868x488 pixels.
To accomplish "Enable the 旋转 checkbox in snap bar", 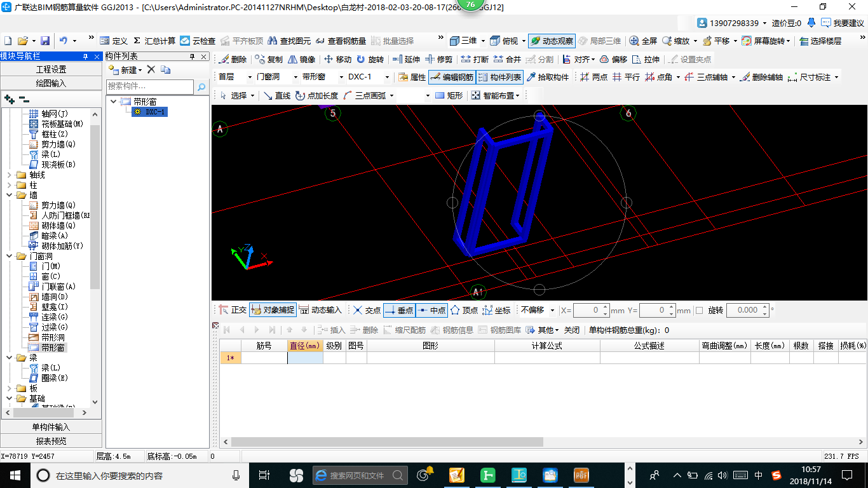I will coord(700,311).
